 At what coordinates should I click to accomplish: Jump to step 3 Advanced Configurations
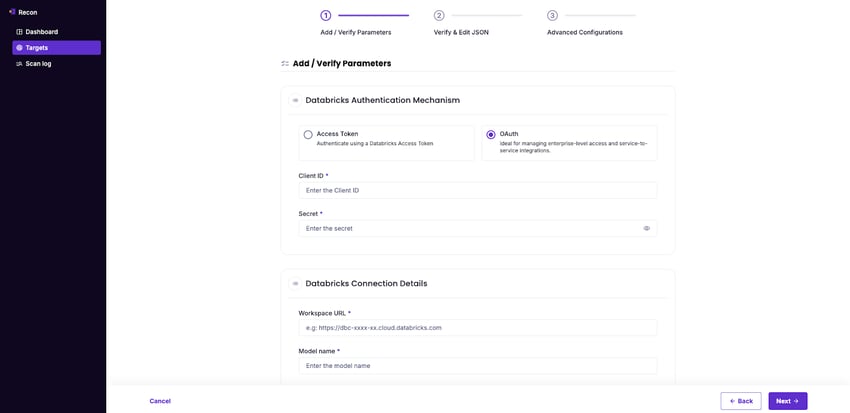tap(552, 16)
